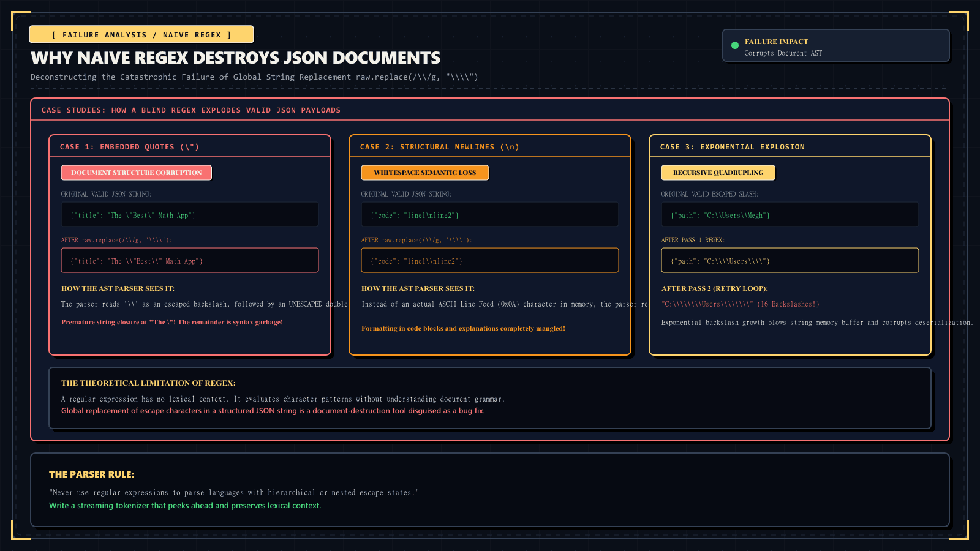Click the original C:\\Users path code box
The image size is (980, 551).
click(x=790, y=215)
